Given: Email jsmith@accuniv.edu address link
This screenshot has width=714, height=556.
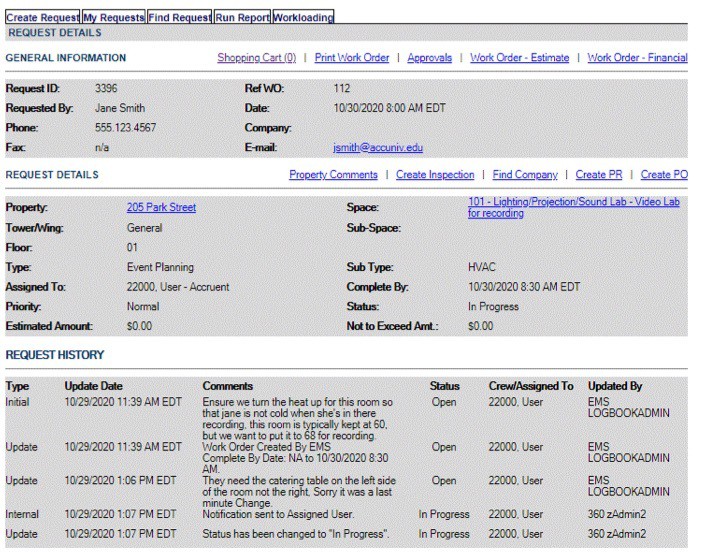Looking at the screenshot, I should point(377,148).
